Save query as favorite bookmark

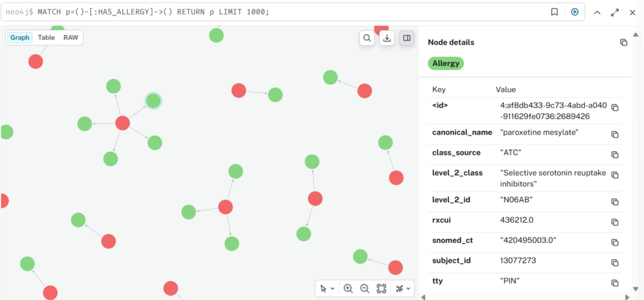pyautogui.click(x=554, y=12)
